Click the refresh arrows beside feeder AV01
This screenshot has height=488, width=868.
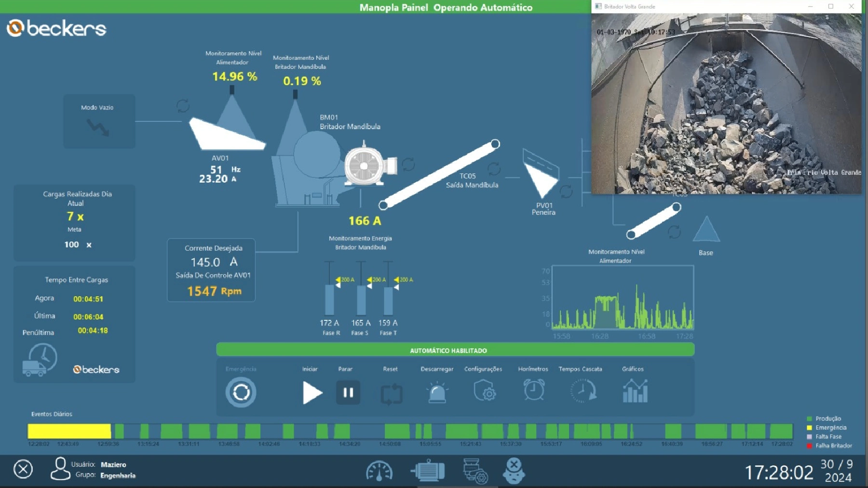click(x=183, y=106)
